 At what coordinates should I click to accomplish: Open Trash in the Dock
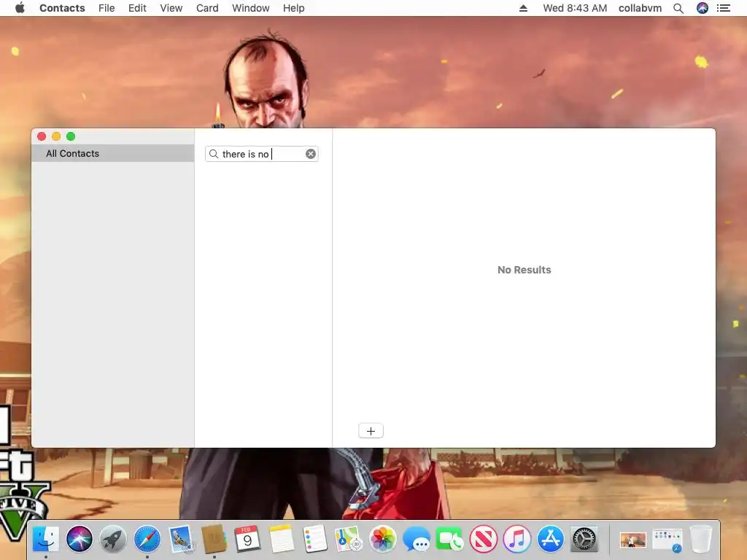coord(701,539)
